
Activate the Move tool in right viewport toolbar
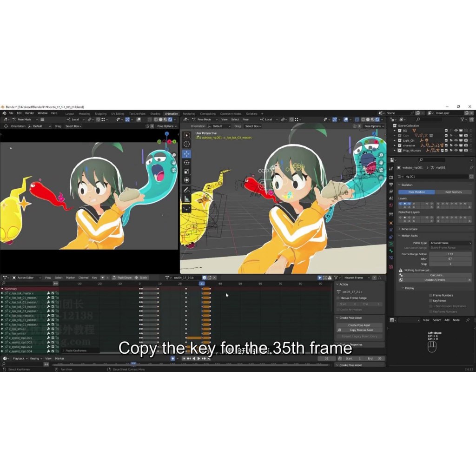[187, 153]
